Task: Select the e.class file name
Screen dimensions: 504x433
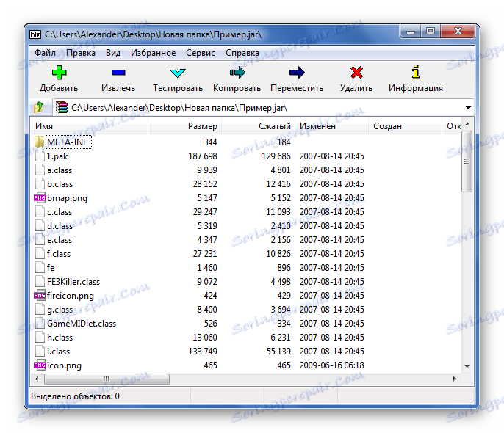Action: [x=60, y=240]
